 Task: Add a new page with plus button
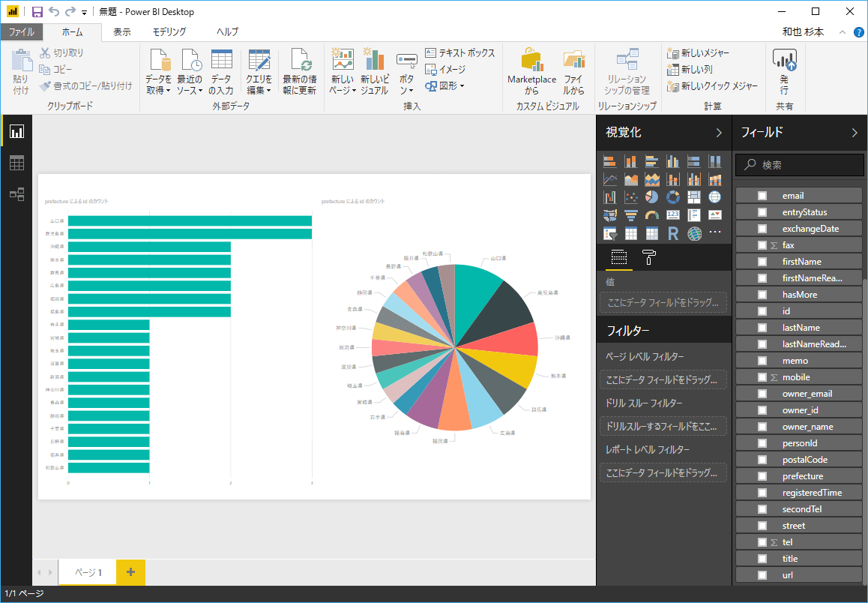(x=130, y=572)
